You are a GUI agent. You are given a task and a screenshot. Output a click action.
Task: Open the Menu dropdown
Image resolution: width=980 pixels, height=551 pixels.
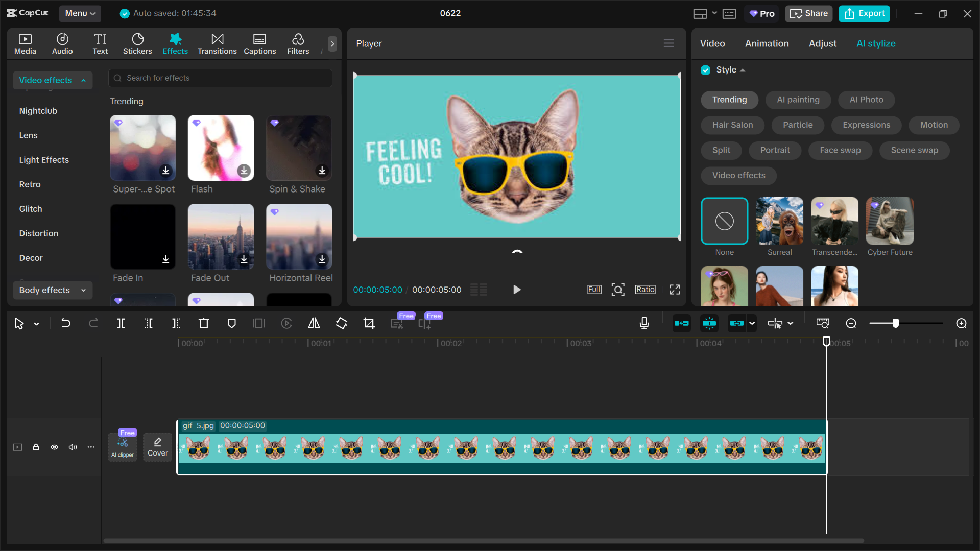80,13
